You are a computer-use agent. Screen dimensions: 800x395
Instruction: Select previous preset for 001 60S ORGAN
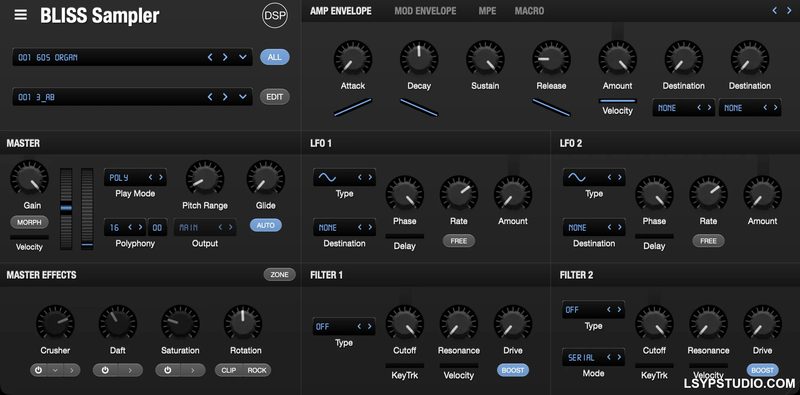click(x=210, y=57)
